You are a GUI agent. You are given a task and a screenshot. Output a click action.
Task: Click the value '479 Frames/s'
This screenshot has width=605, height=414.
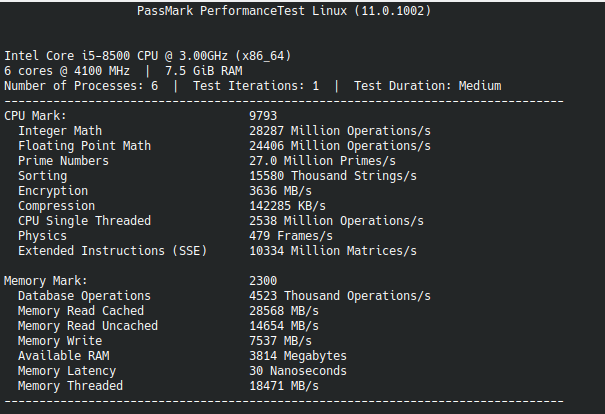click(x=291, y=236)
